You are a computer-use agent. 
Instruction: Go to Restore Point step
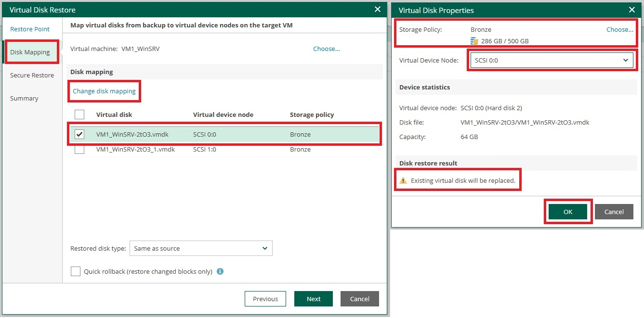(x=30, y=29)
